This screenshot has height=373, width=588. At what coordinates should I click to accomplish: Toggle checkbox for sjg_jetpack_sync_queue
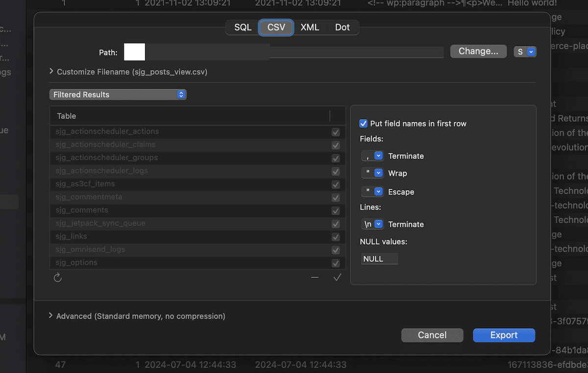[336, 224]
